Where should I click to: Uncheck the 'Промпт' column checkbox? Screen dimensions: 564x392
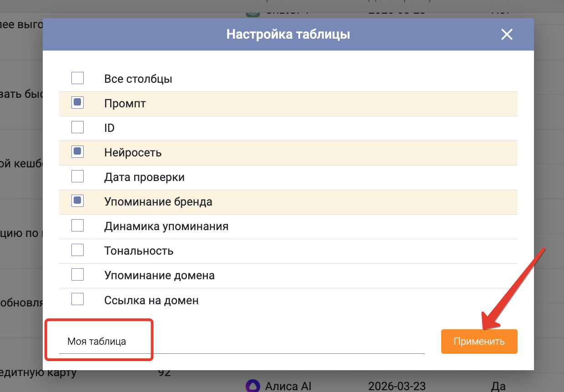(x=78, y=103)
